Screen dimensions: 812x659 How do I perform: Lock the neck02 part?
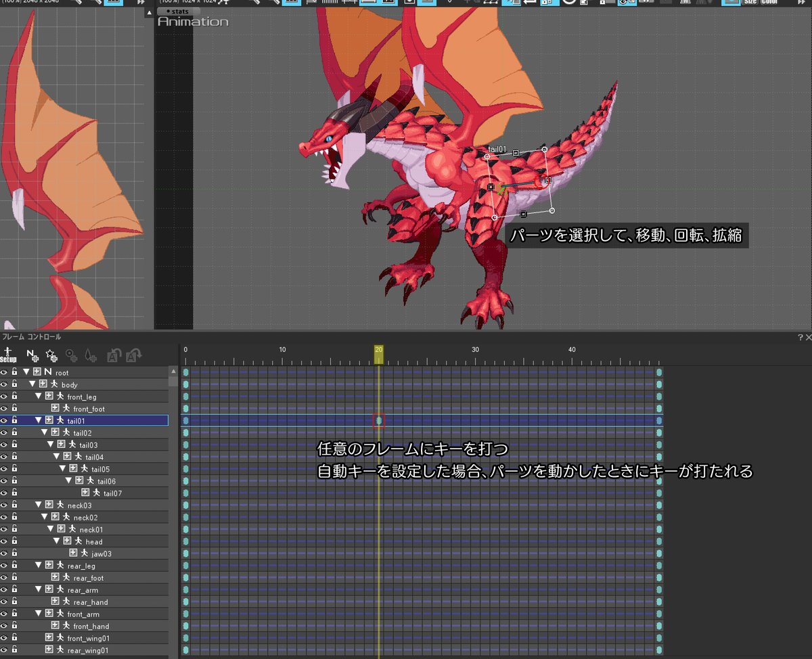point(14,517)
